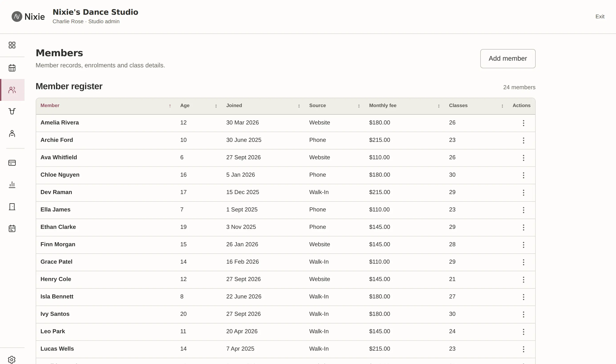Open actions menu for Finn Morgan

(523, 245)
